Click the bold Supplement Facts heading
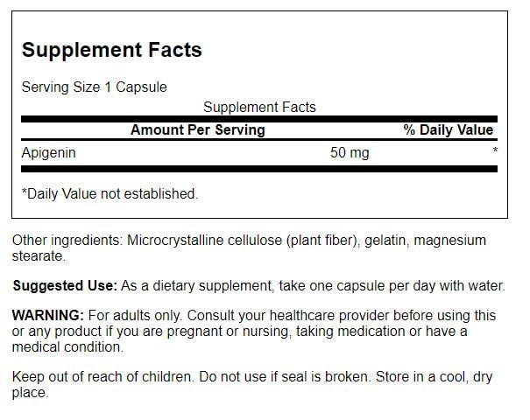 click(x=111, y=50)
